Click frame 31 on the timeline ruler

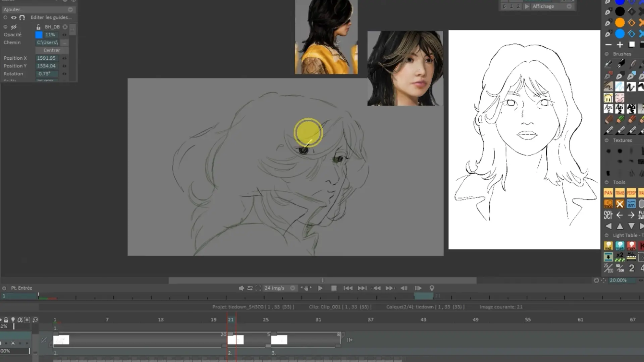tap(318, 320)
